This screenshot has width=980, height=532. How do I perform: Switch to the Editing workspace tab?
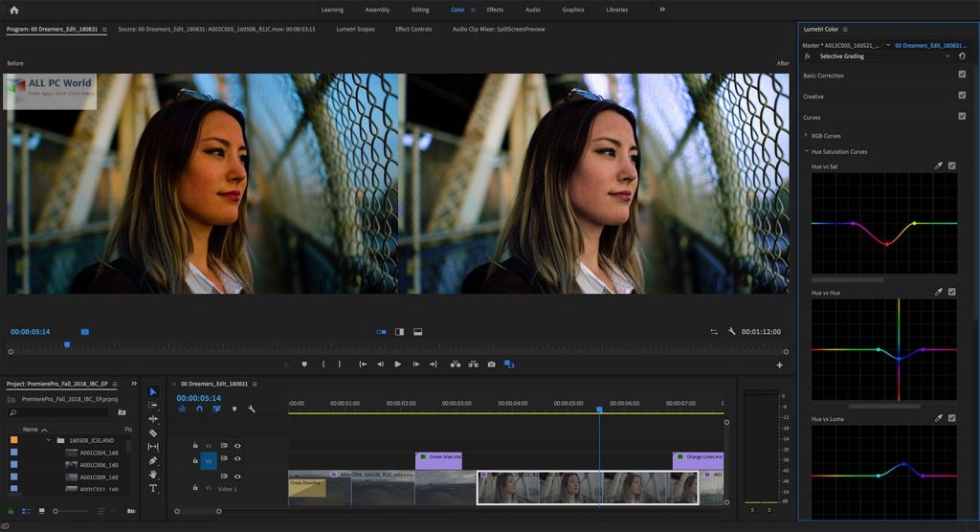click(420, 10)
